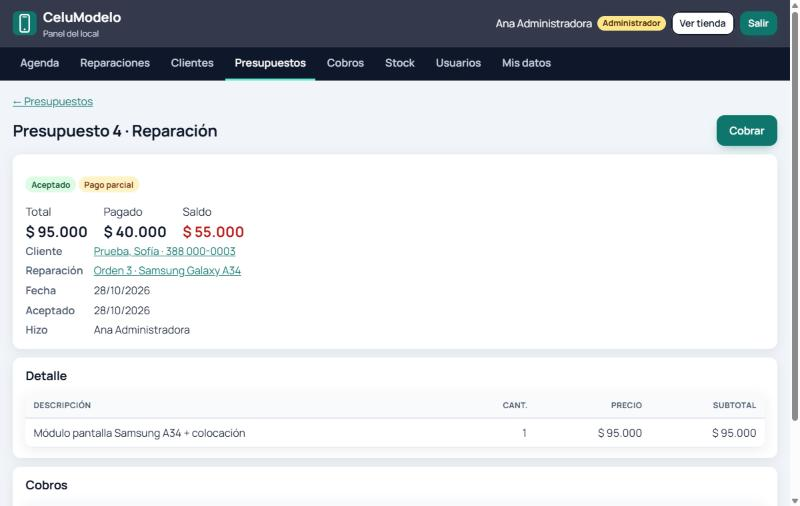This screenshot has width=800, height=506.
Task: Click the CeluModelo phone logo icon
Action: pyautogui.click(x=24, y=23)
